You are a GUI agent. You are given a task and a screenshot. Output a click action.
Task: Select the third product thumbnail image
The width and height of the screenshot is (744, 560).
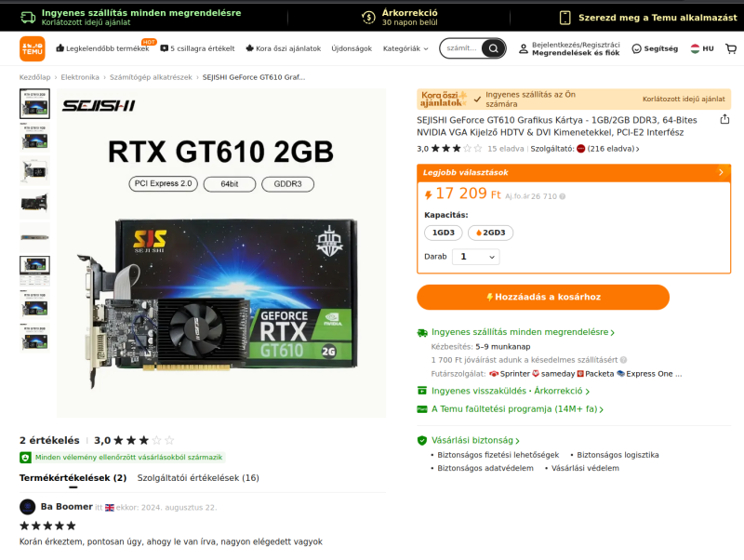(34, 170)
